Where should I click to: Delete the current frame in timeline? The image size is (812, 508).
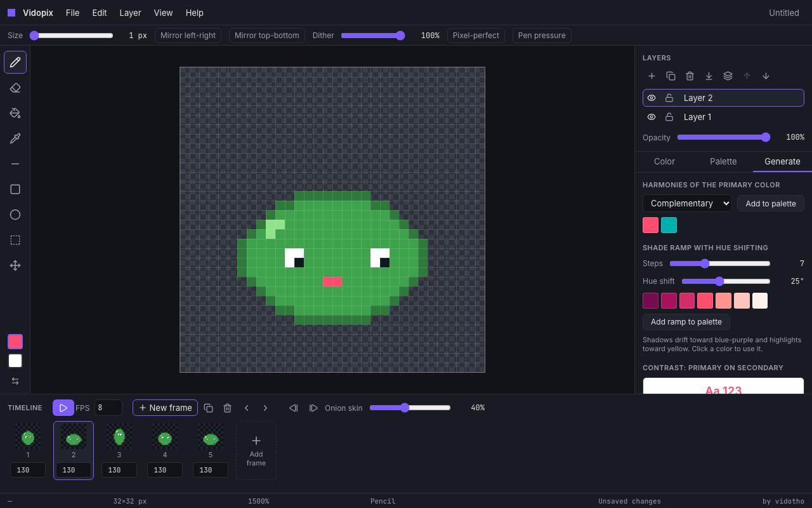227,408
